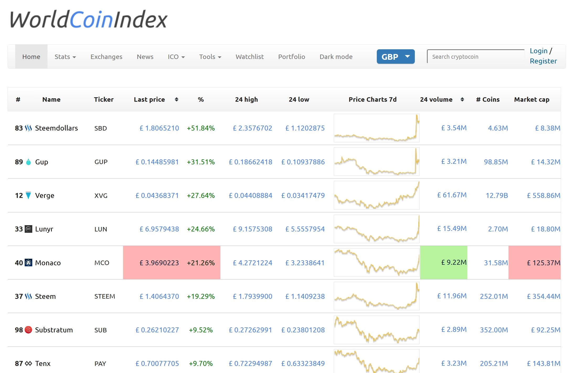The height and width of the screenshot is (373, 588).
Task: Open the Portfolio page
Action: point(292,57)
